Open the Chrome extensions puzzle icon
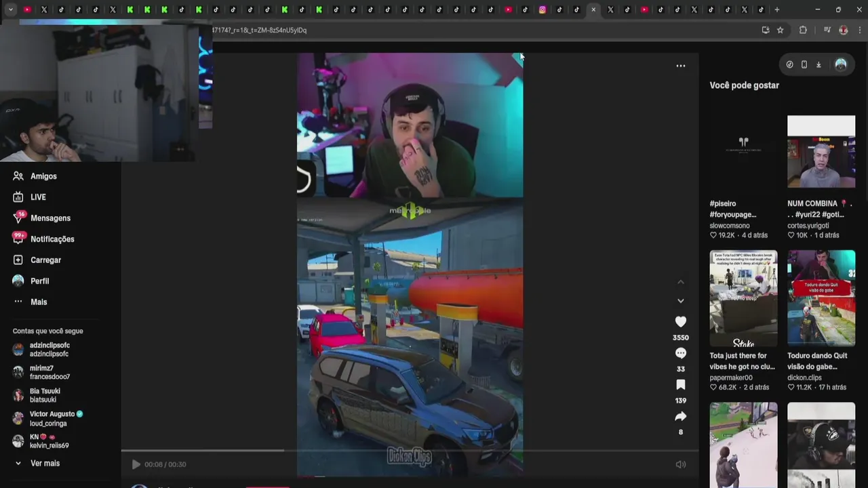 click(803, 30)
